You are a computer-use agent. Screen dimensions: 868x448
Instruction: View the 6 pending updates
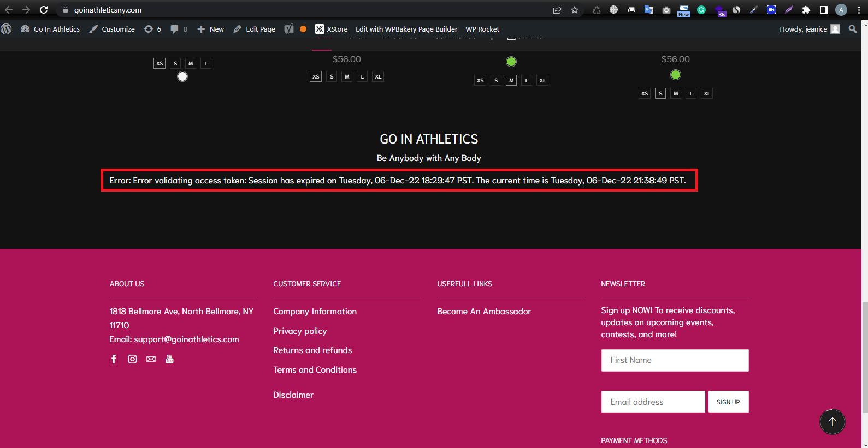[152, 29]
